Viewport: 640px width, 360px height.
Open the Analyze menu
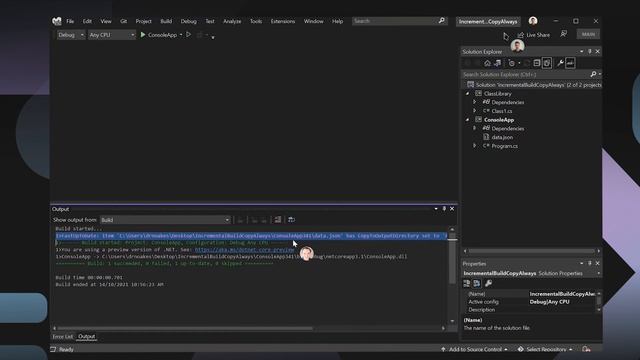[x=232, y=21]
